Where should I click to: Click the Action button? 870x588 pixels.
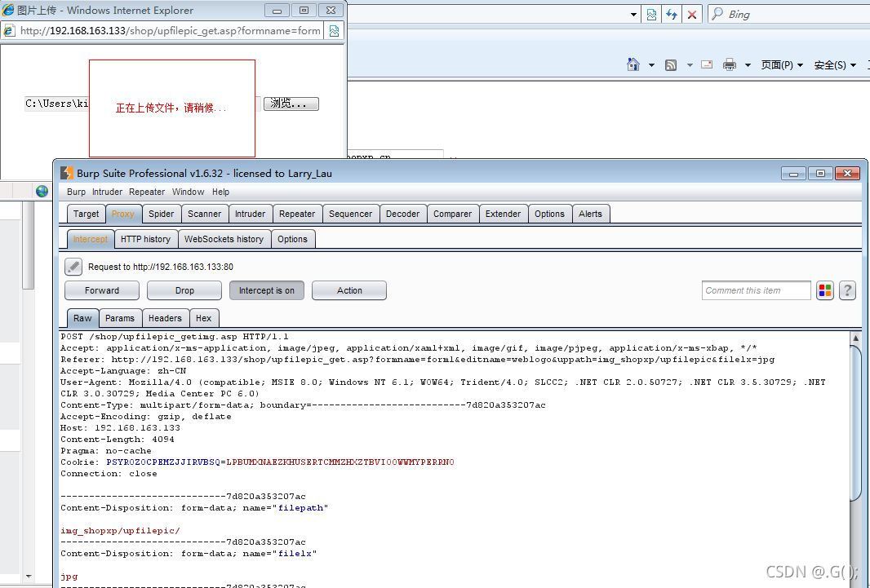[x=349, y=290]
